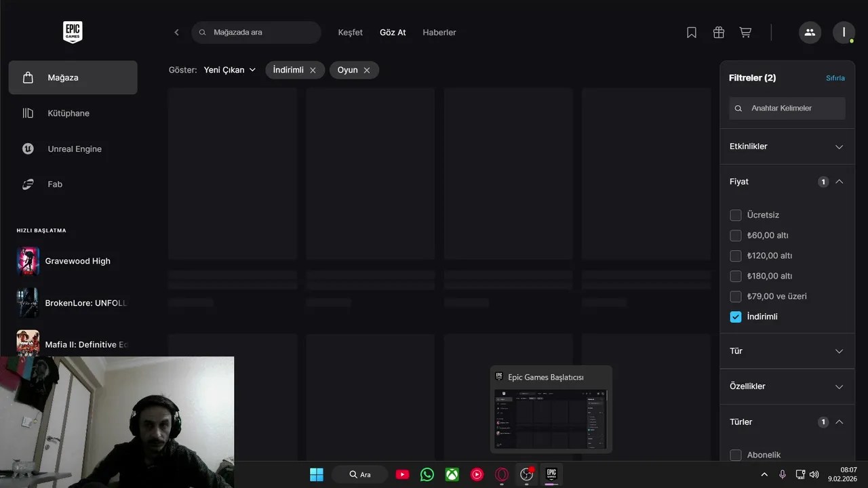Click the Epic Games taskbar icon
Viewport: 868px width, 488px height.
click(551, 474)
